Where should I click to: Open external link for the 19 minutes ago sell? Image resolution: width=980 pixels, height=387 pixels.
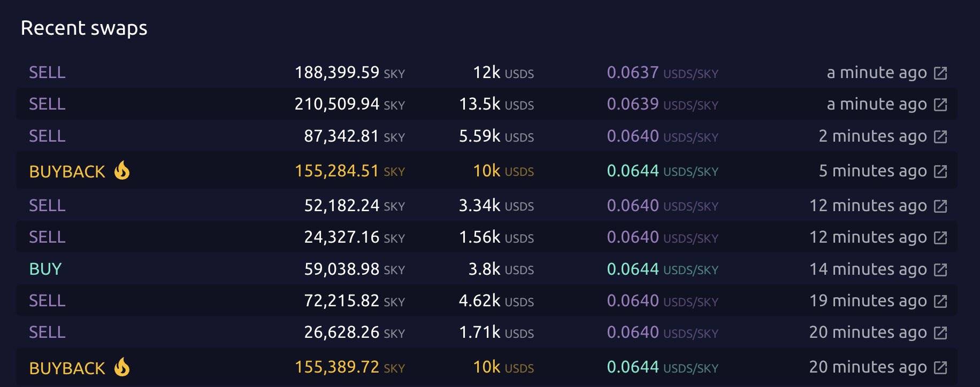click(940, 301)
